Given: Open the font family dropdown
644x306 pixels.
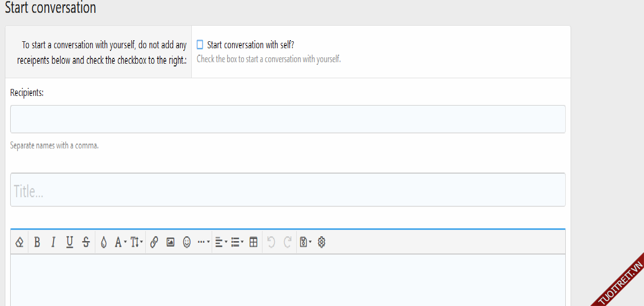Looking at the screenshot, I should 120,242.
